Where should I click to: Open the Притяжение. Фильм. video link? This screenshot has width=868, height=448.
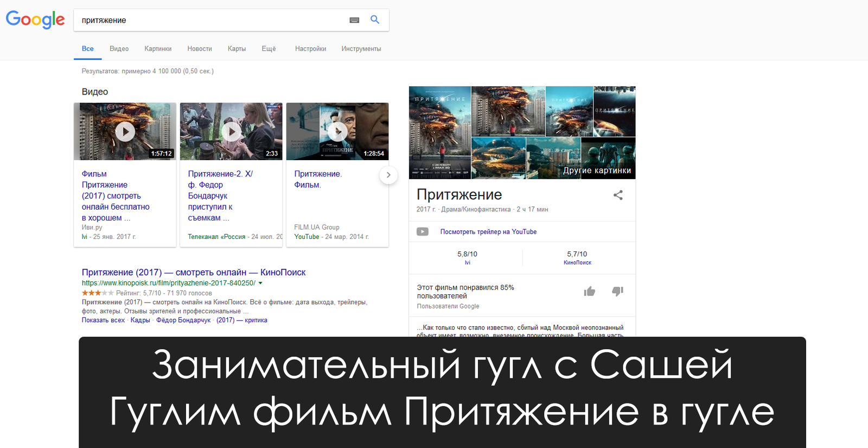coord(318,179)
